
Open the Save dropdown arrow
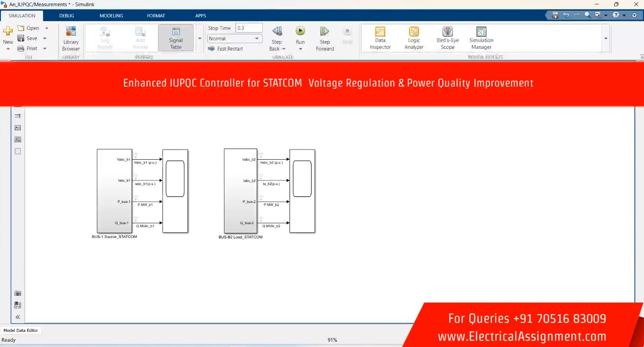(x=45, y=39)
